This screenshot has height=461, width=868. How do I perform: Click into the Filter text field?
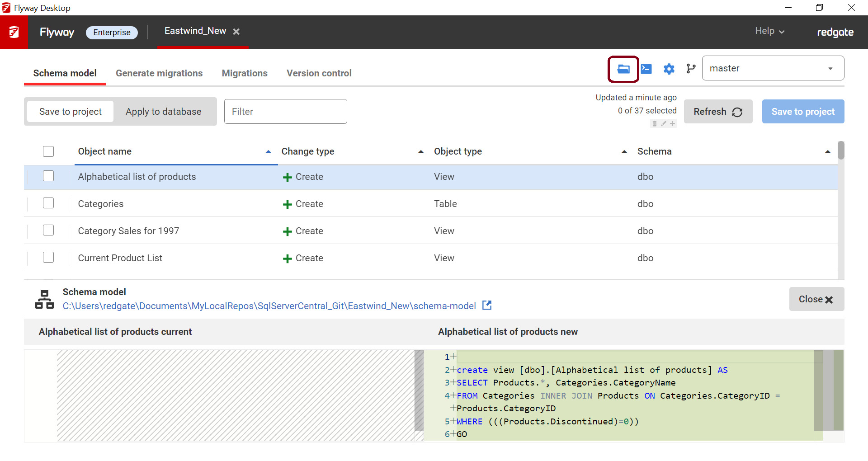(x=285, y=112)
